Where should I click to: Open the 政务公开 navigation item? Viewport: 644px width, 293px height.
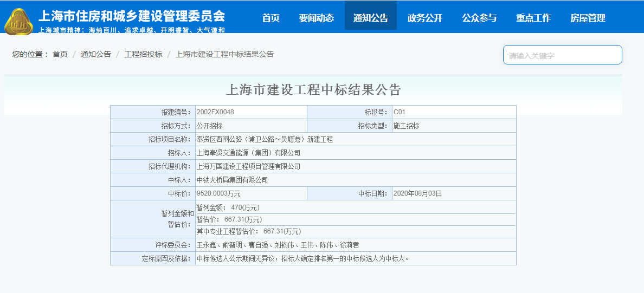425,18
